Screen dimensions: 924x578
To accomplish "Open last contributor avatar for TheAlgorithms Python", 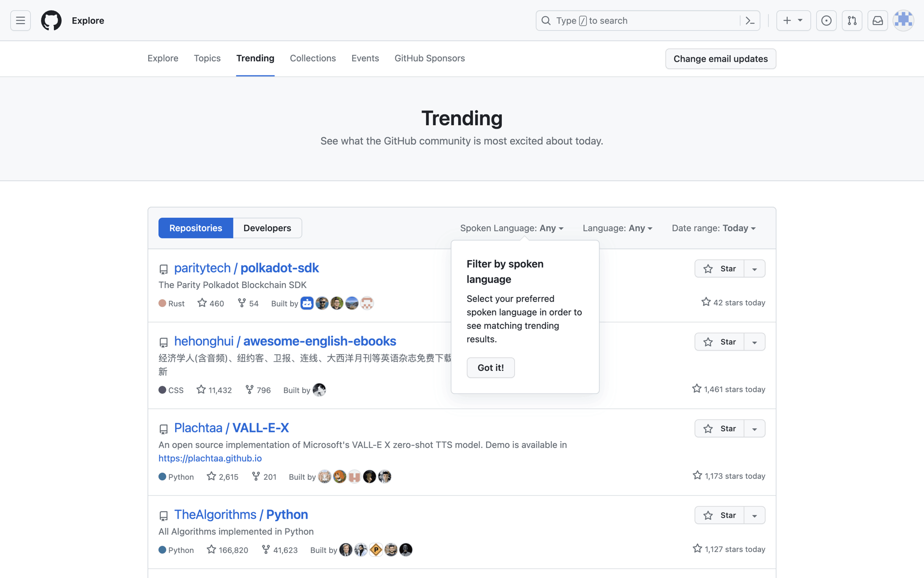I will point(406,550).
